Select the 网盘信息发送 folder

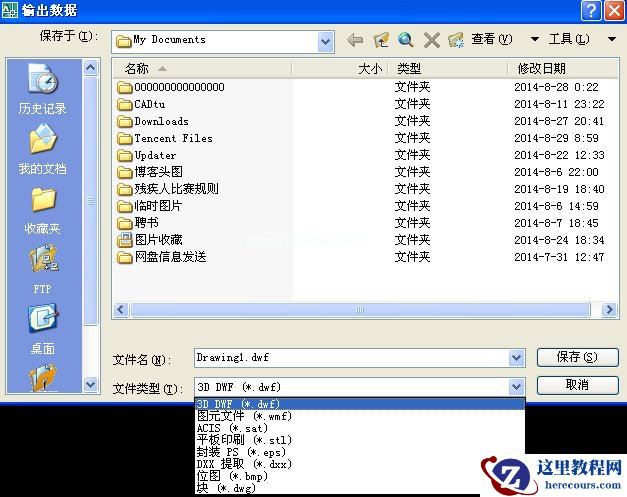tap(162, 257)
